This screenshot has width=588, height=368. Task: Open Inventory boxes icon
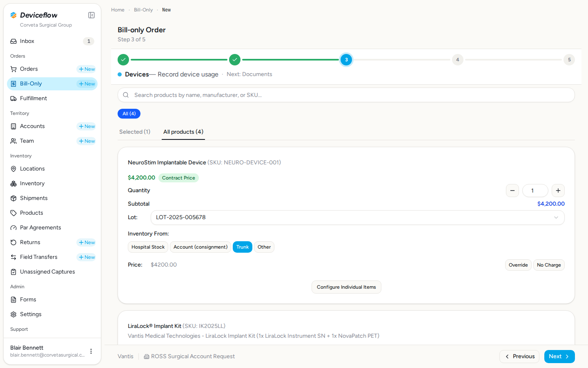(x=13, y=184)
